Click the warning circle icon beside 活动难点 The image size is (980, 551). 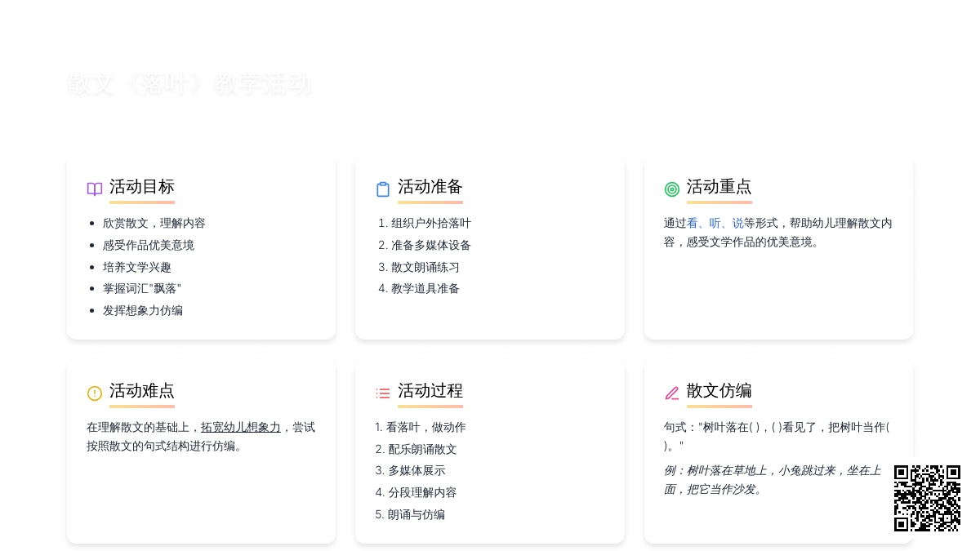click(x=95, y=393)
